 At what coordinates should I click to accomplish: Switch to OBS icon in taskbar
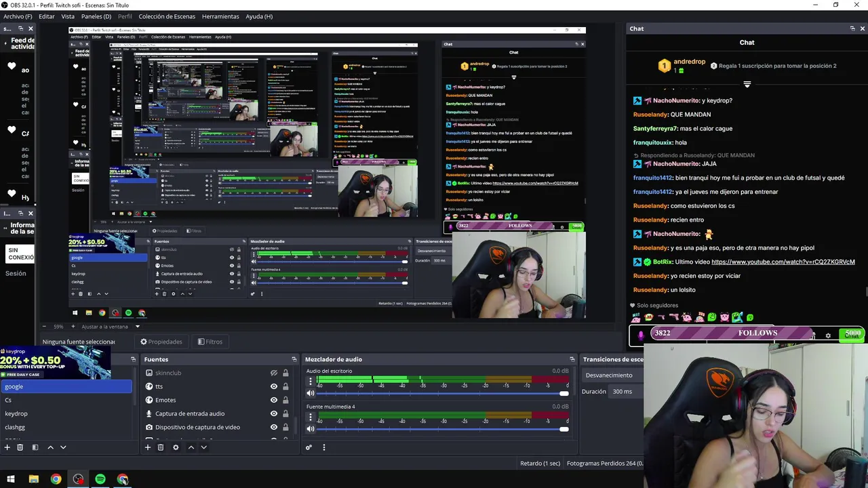click(78, 479)
